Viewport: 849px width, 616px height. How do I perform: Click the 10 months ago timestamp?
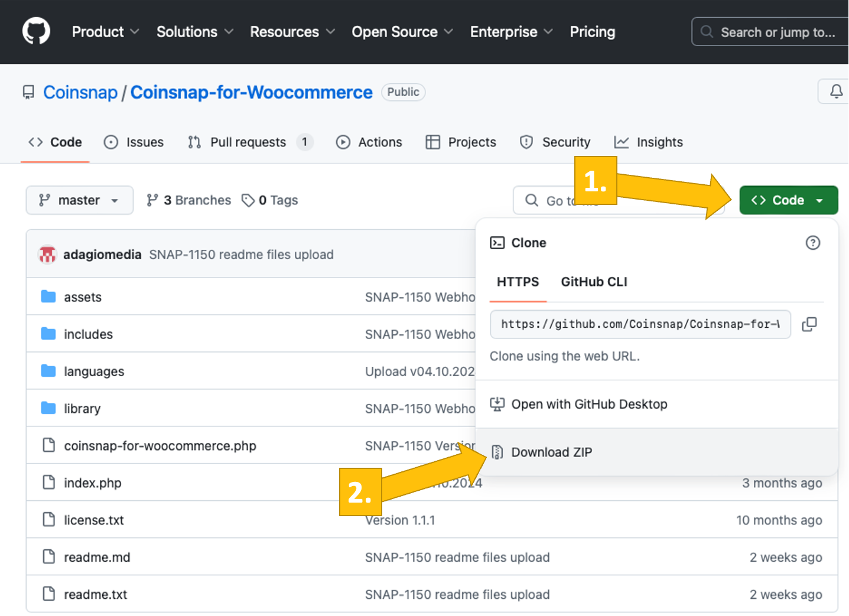(x=779, y=520)
